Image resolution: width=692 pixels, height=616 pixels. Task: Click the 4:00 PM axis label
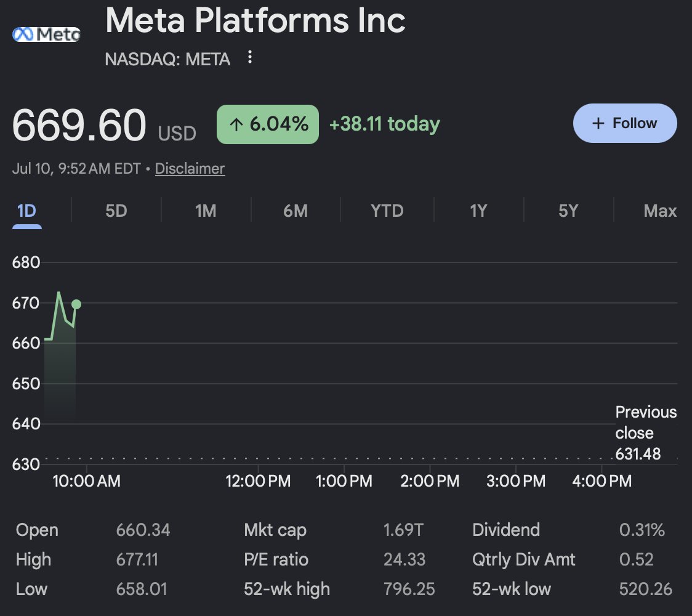coord(602,481)
